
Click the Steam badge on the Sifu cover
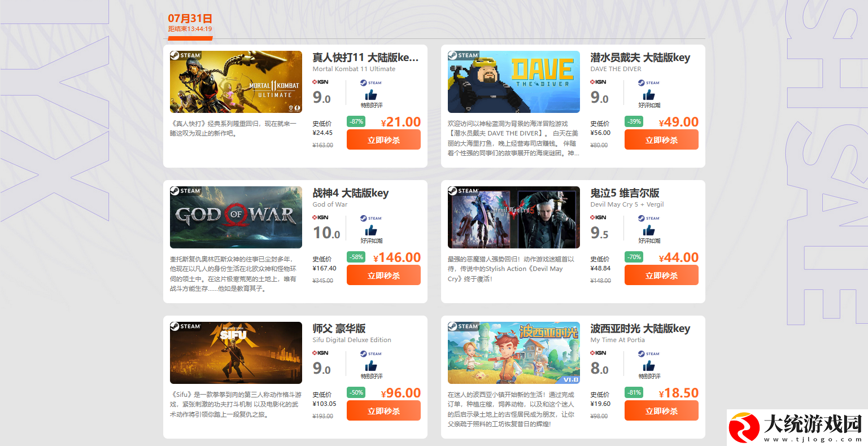click(x=186, y=326)
